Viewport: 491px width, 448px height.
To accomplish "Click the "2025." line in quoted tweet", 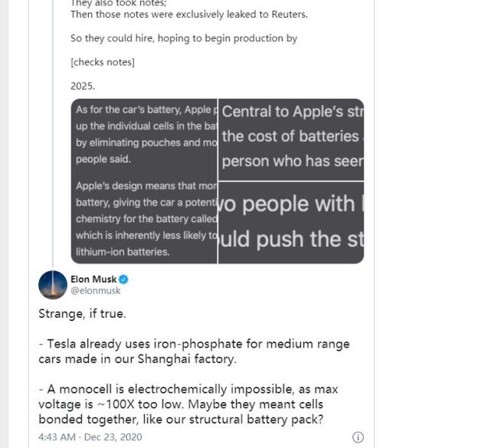I will tap(83, 87).
